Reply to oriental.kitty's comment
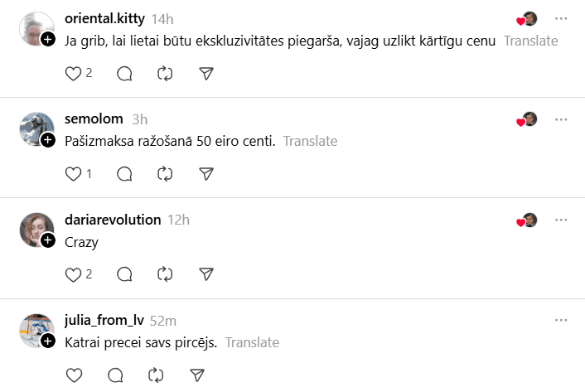 (124, 73)
